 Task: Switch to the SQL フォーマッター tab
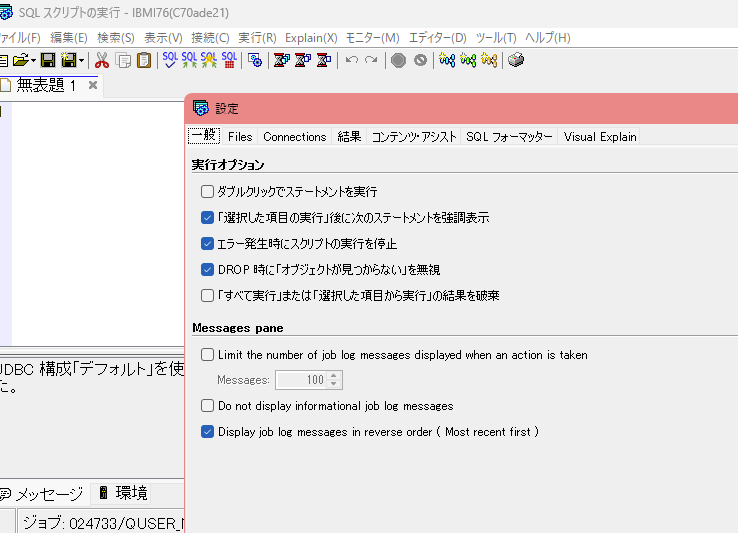pyautogui.click(x=509, y=137)
